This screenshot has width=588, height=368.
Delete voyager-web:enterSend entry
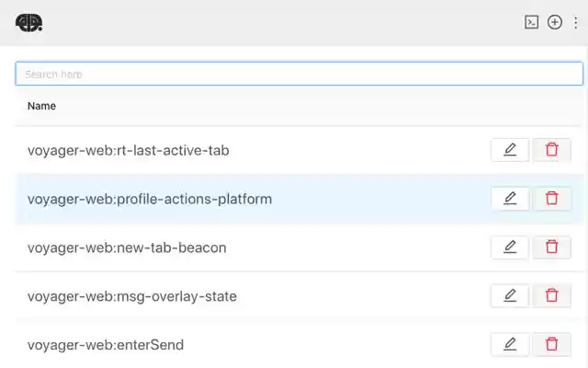551,344
